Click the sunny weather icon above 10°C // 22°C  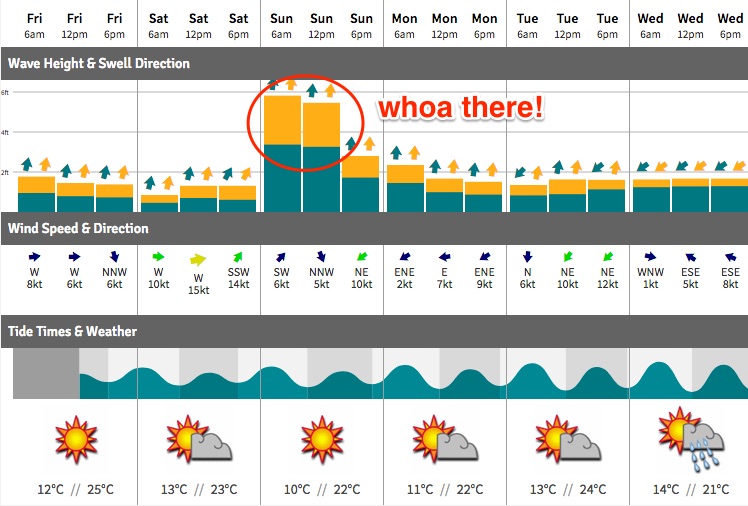322,439
